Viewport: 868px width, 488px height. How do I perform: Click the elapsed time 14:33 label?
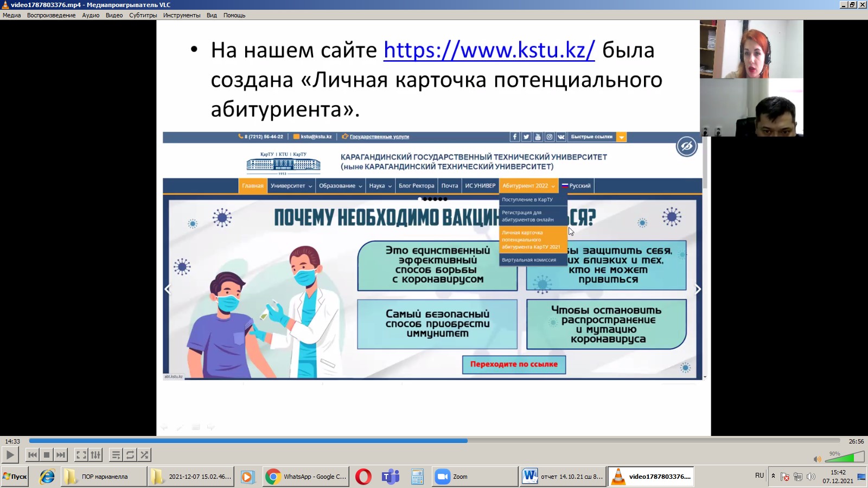[12, 441]
